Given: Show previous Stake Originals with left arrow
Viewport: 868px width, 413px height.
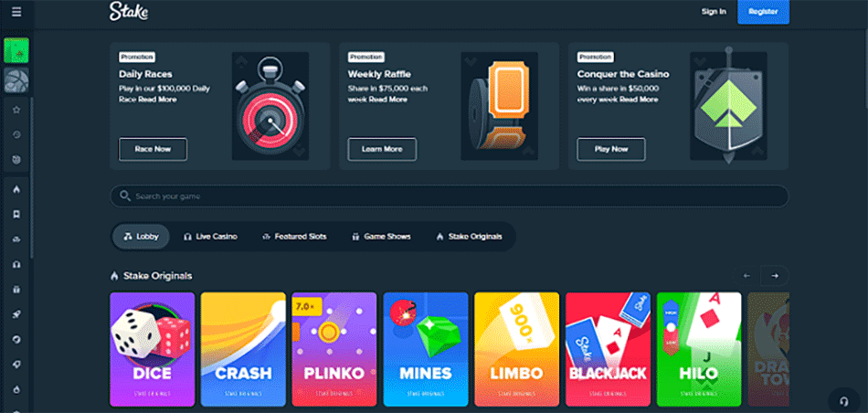Looking at the screenshot, I should click(746, 276).
